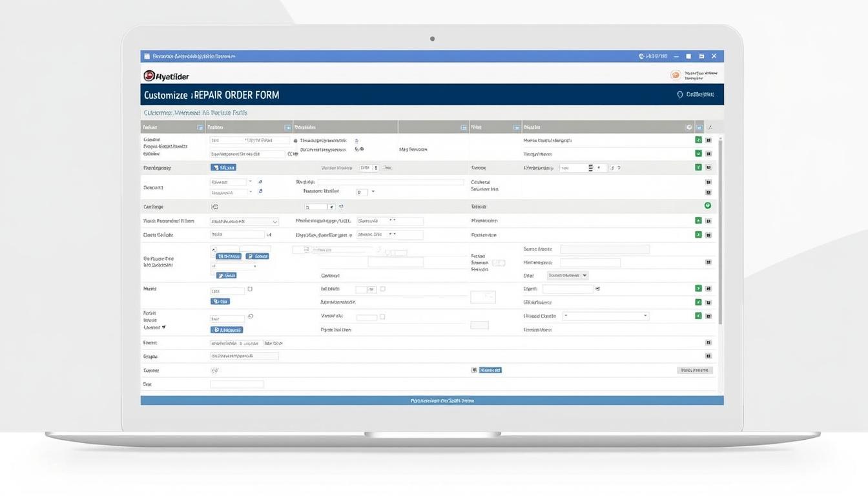Open the user avatar at top right
Viewport: 868px width, 496px height.
coord(676,75)
